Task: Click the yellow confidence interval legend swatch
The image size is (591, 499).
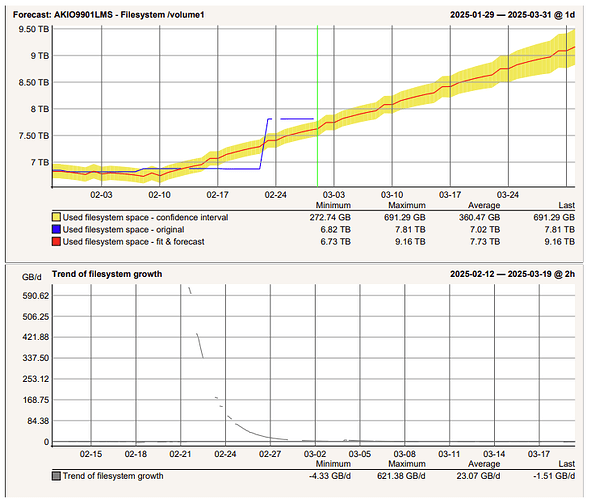Action: [x=56, y=217]
